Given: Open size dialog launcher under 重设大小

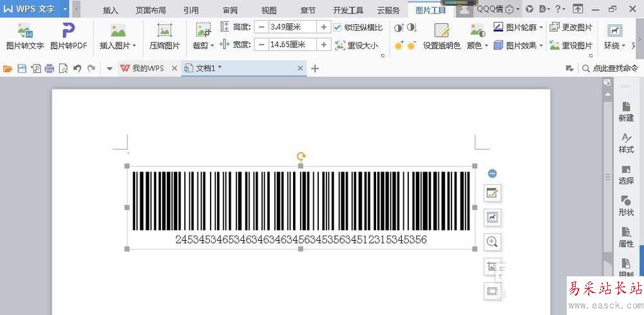Looking at the screenshot, I should point(383,56).
